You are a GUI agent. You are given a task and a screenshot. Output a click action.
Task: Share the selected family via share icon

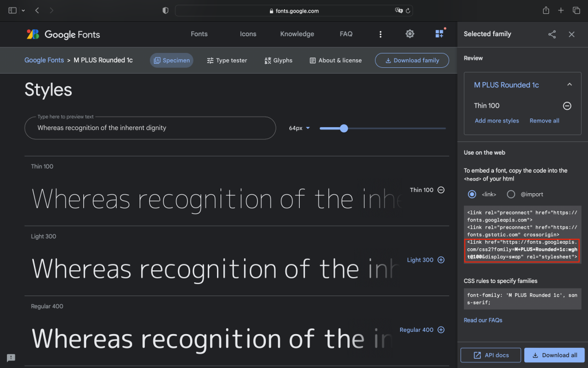pyautogui.click(x=552, y=34)
